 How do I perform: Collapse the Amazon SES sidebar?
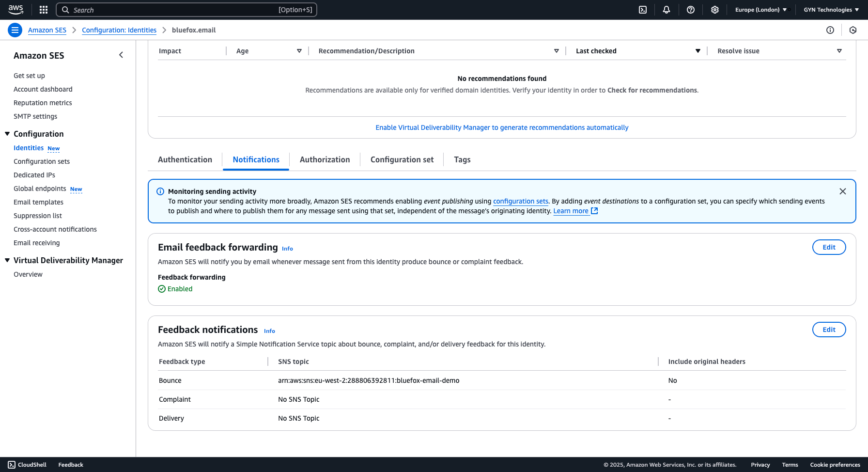tap(121, 55)
